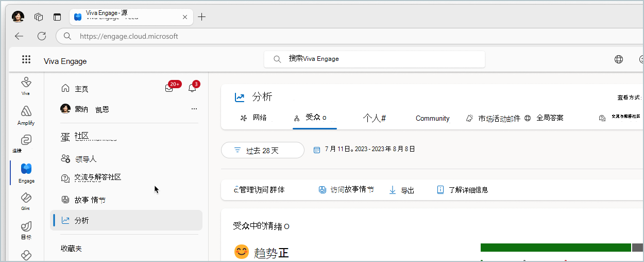Open 蒙纳 凯恩 profile in sidebar
Screen dimensions: 644x262
[85, 109]
